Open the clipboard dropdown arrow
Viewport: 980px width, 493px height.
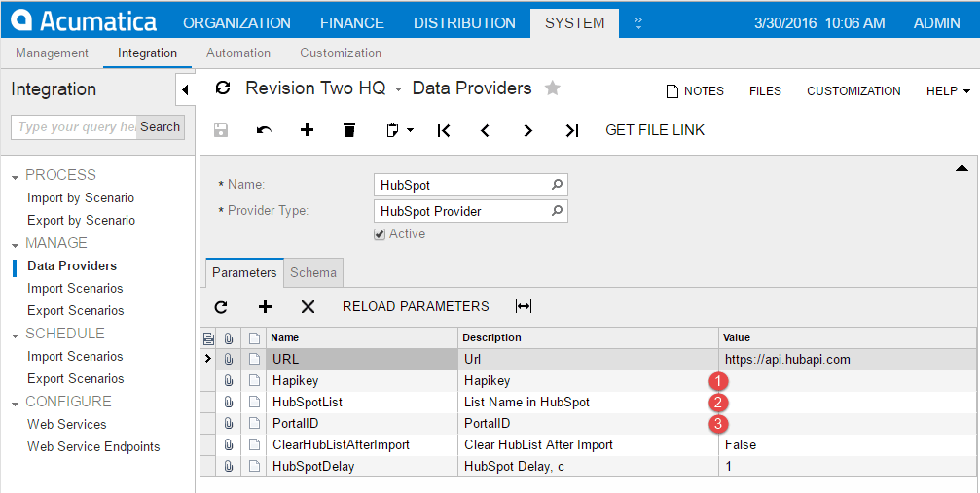tap(410, 130)
